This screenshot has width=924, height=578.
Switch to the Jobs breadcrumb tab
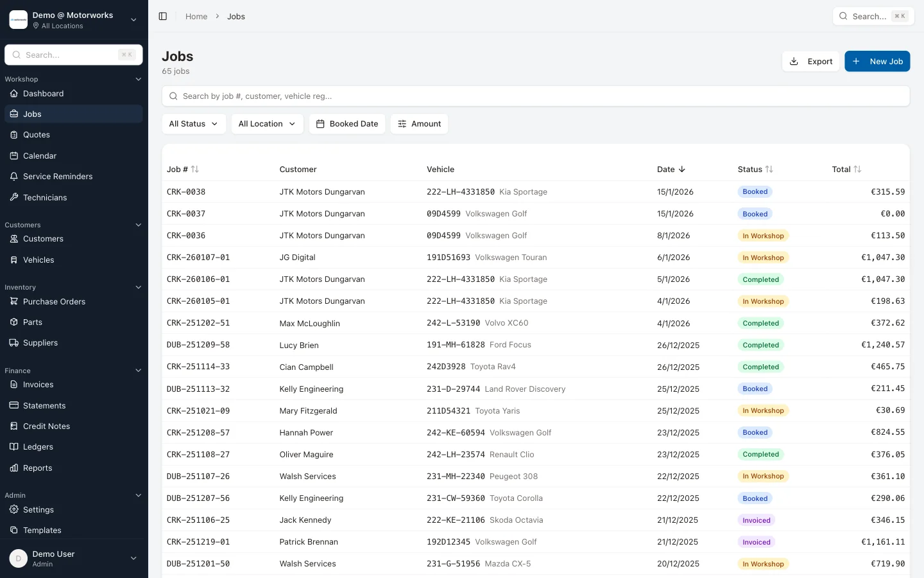point(236,16)
